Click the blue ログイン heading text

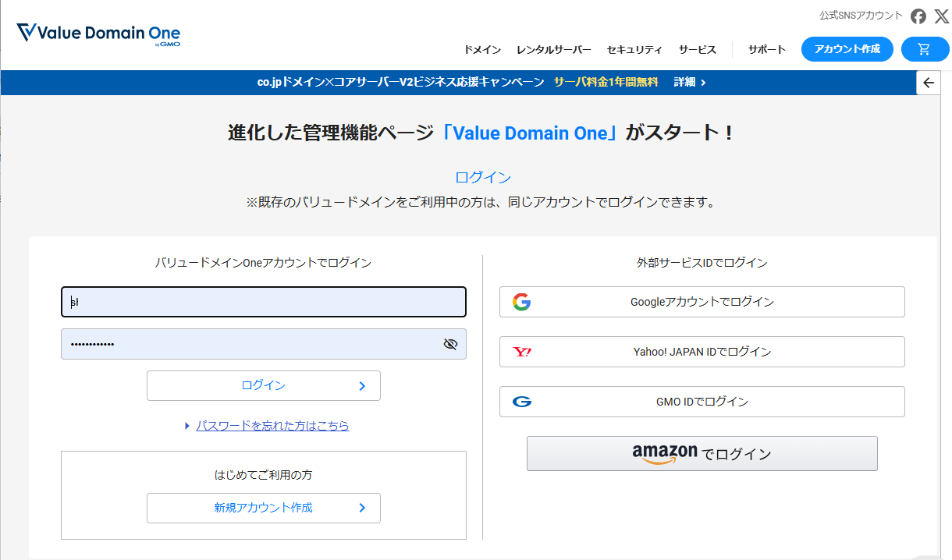pyautogui.click(x=483, y=177)
